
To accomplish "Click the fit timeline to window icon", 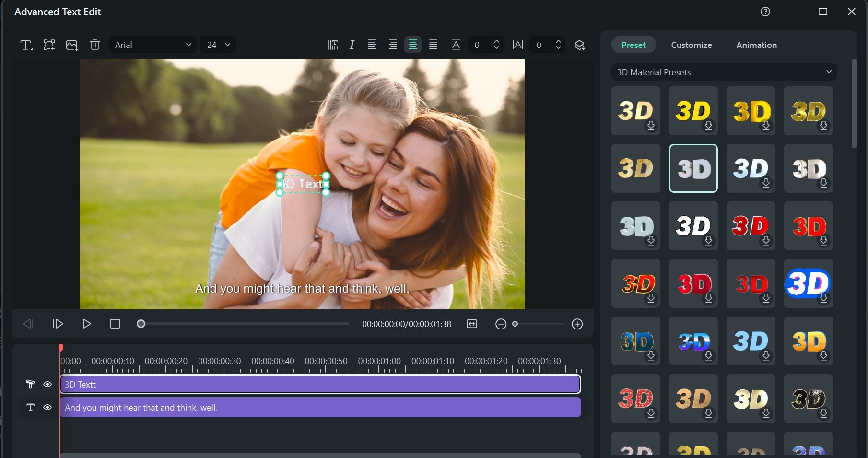I will [472, 324].
